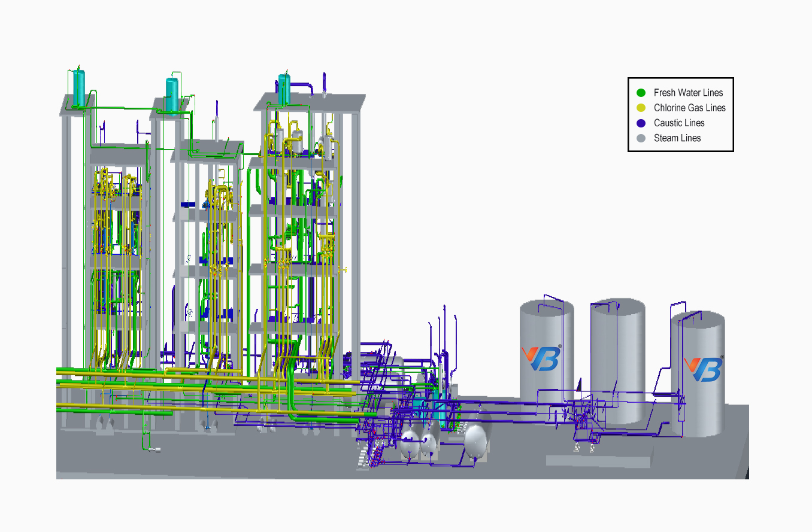Pick the cyan vessel atop the leftmost tower
This screenshot has height=532, width=812.
[x=78, y=88]
